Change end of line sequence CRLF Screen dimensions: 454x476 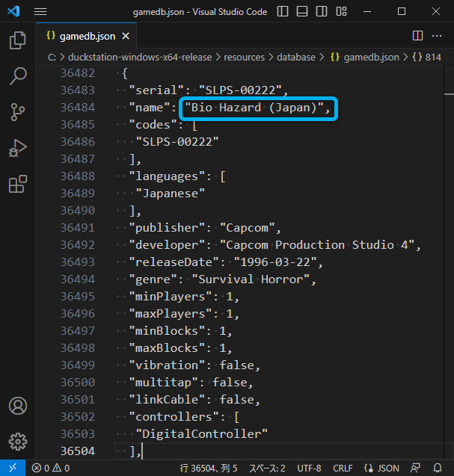[343, 468]
